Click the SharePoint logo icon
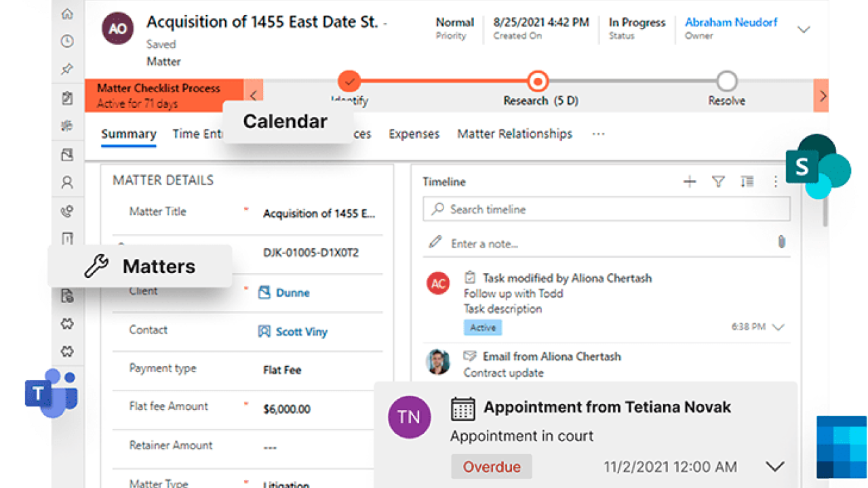The height and width of the screenshot is (488, 868). tap(817, 167)
